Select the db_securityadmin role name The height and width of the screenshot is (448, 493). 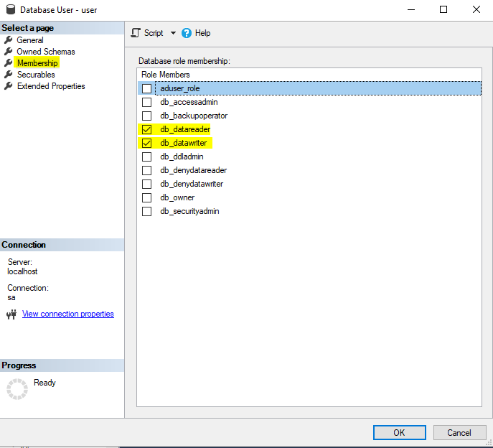(189, 211)
